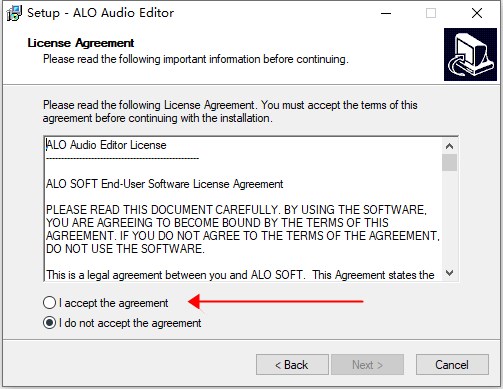Click the setup installer icon in title bar
The image size is (503, 389).
click(x=14, y=13)
